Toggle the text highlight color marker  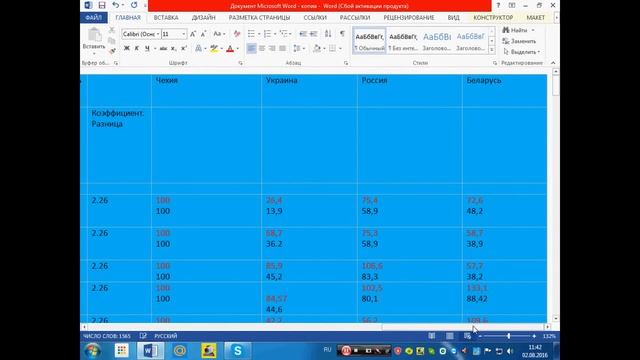[x=214, y=49]
